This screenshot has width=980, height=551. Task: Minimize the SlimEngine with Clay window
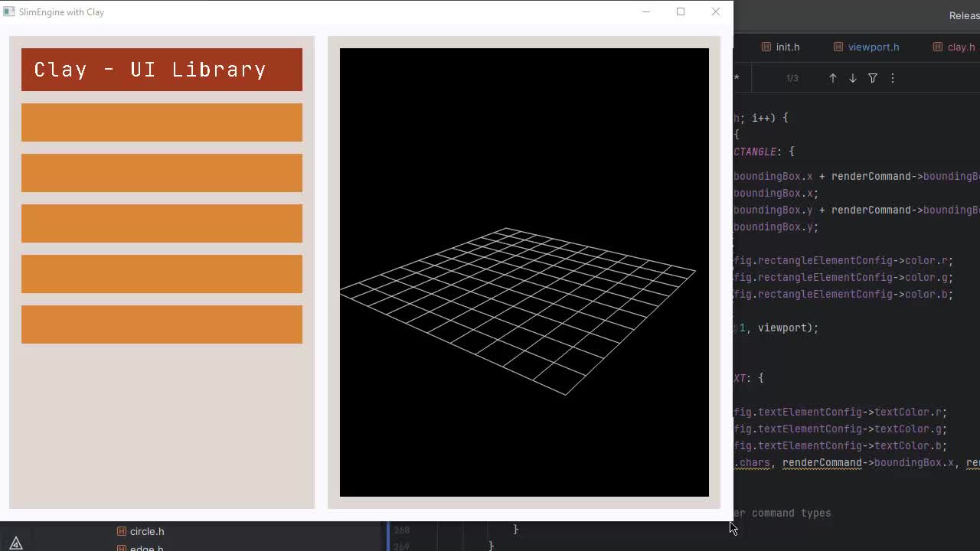(x=645, y=11)
